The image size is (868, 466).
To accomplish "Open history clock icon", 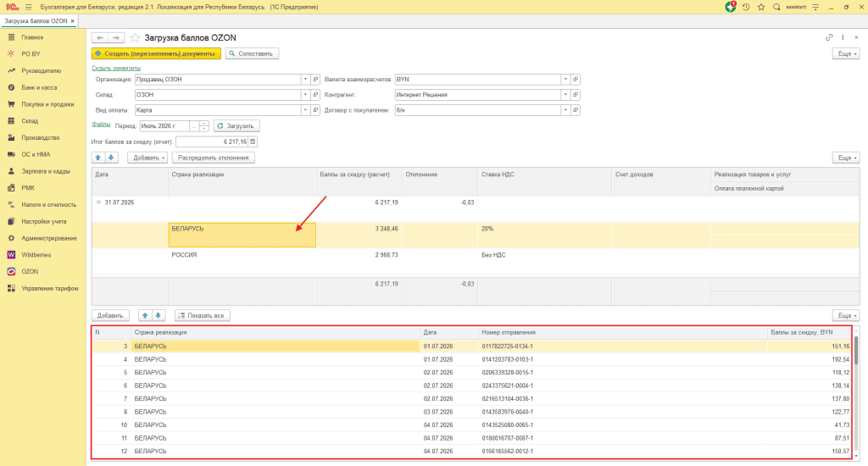I will pos(746,7).
